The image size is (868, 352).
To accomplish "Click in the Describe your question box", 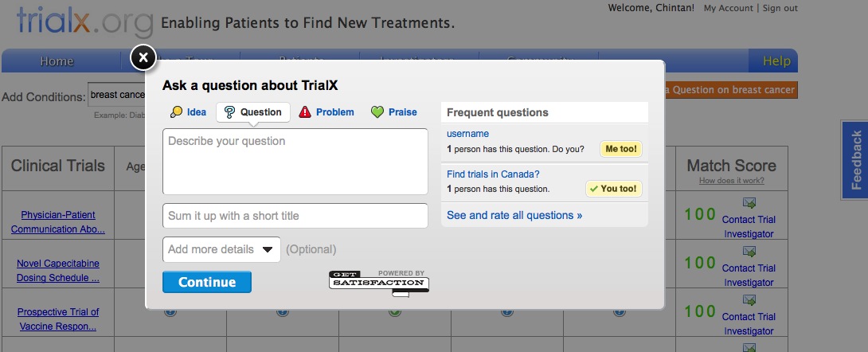I will 295,162.
